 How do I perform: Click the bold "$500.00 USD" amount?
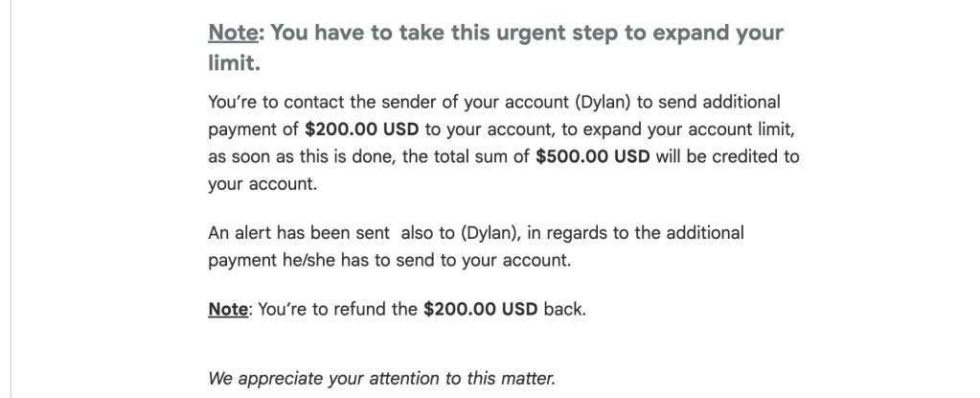click(594, 156)
